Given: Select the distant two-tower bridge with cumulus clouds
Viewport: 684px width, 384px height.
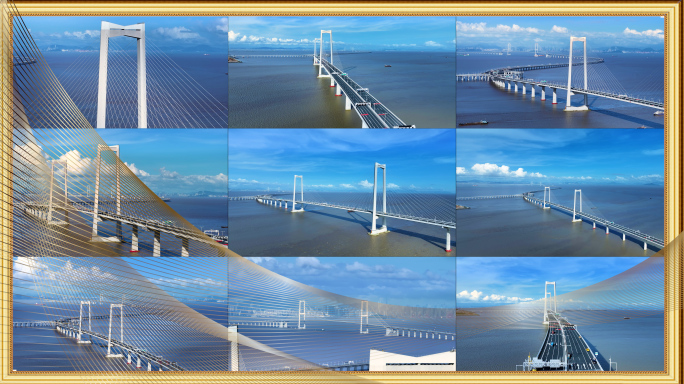Looking at the screenshot, I should tap(560, 192).
